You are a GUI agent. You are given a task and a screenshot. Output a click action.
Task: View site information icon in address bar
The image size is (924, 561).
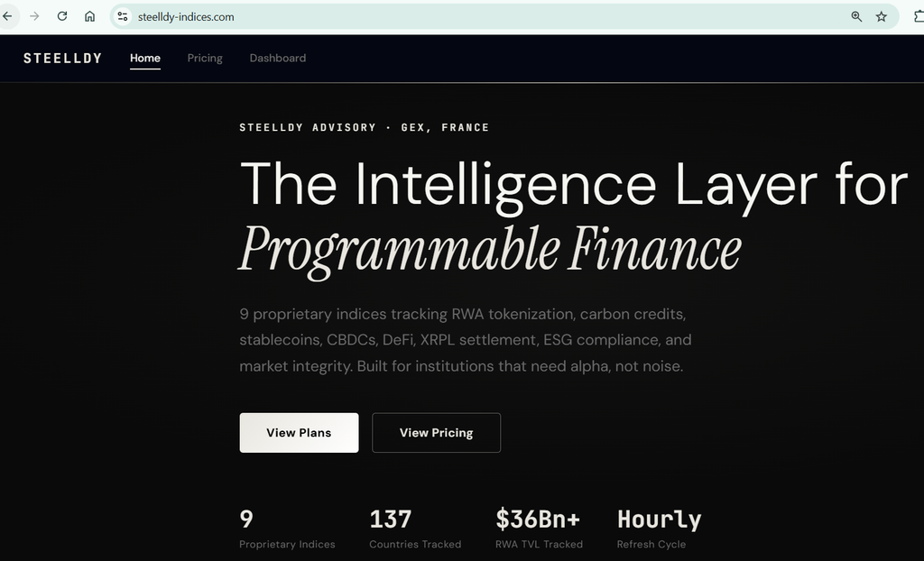(x=123, y=16)
